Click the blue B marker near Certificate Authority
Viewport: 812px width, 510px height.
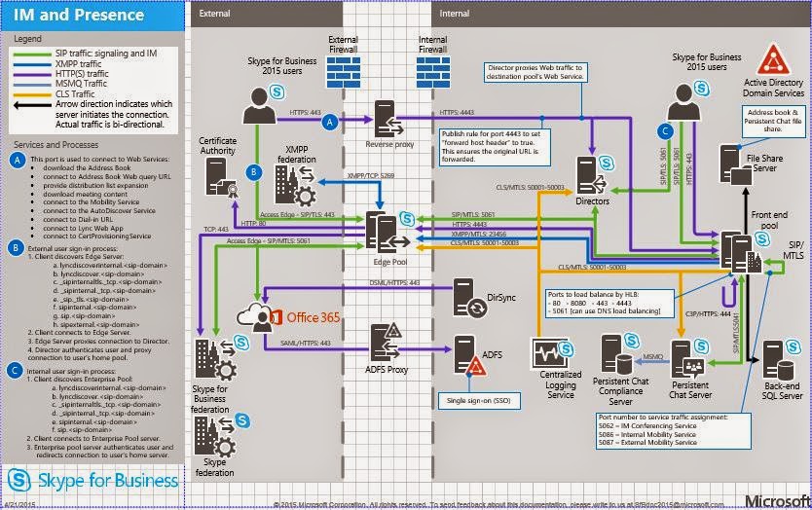click(254, 172)
